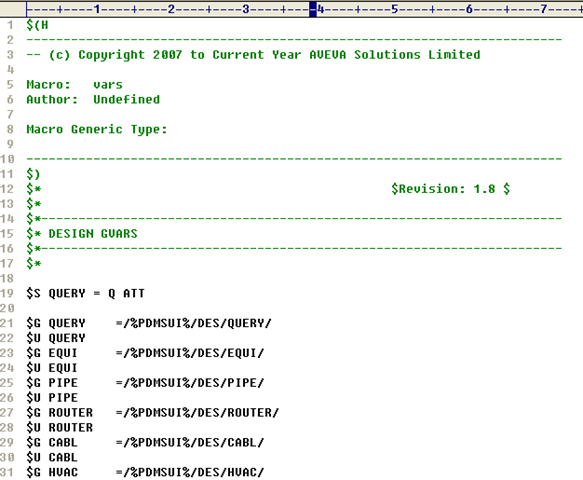Click the /%PDMSUI%/DES/PIPE/ path
The width and height of the screenshot is (583, 480).
(194, 383)
